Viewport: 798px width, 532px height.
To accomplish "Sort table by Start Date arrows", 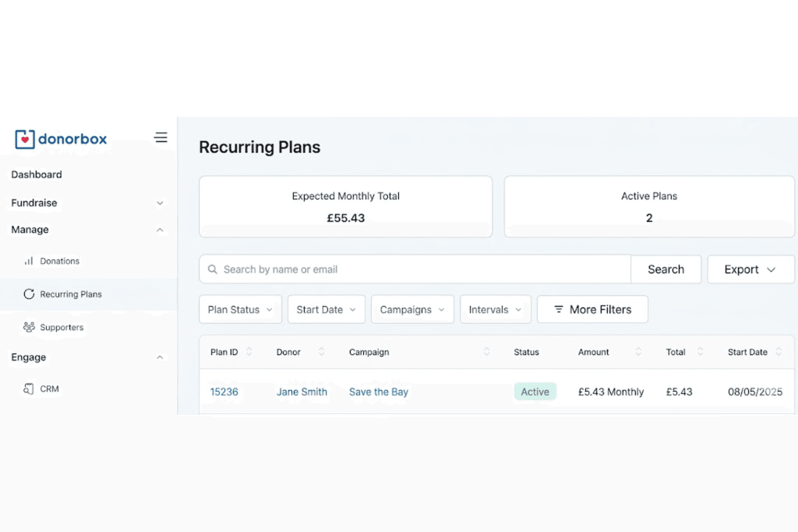I will [779, 352].
